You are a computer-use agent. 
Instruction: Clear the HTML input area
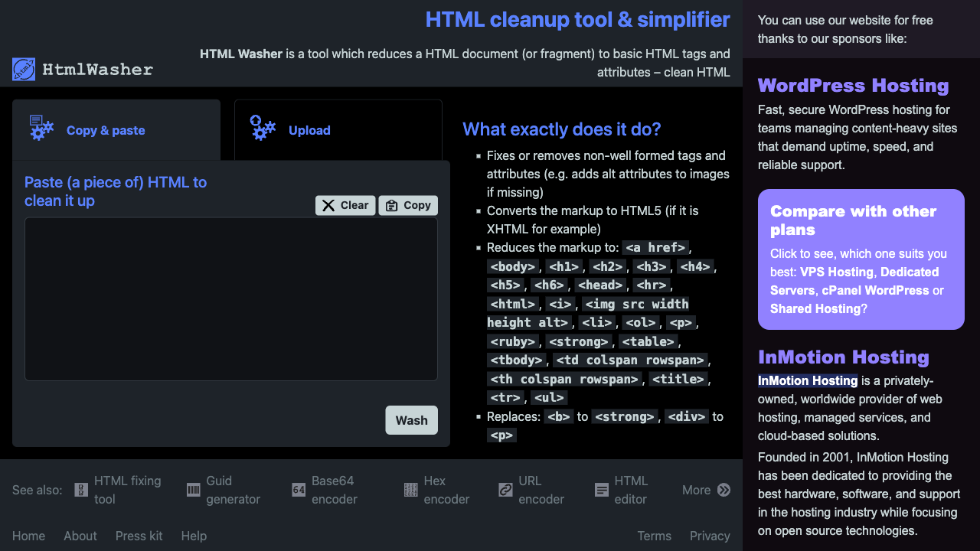pyautogui.click(x=345, y=205)
